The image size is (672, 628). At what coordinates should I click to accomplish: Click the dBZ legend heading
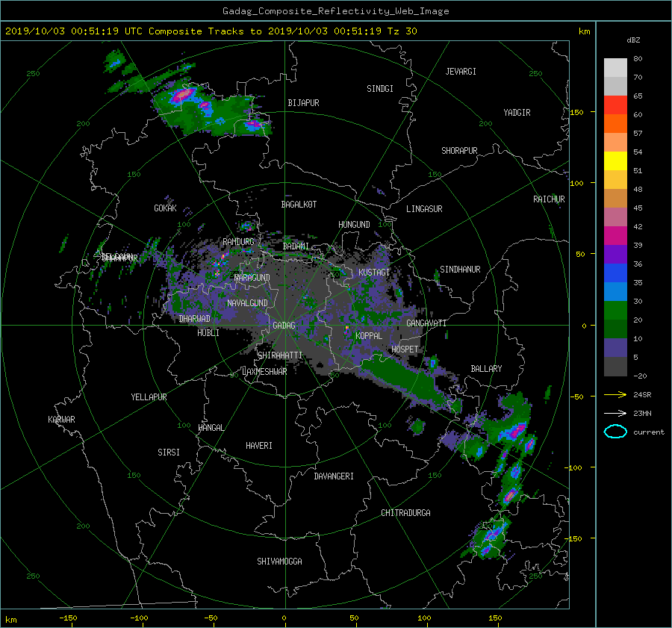[x=633, y=40]
